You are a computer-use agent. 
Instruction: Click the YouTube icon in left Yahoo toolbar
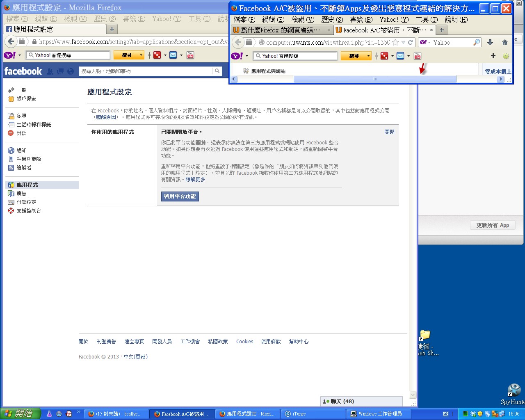pos(190,55)
